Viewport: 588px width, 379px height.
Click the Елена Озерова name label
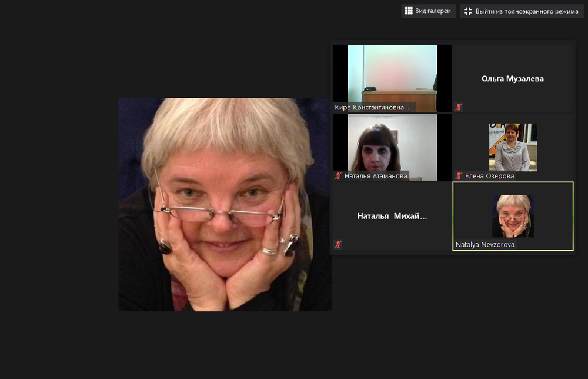tap(489, 176)
